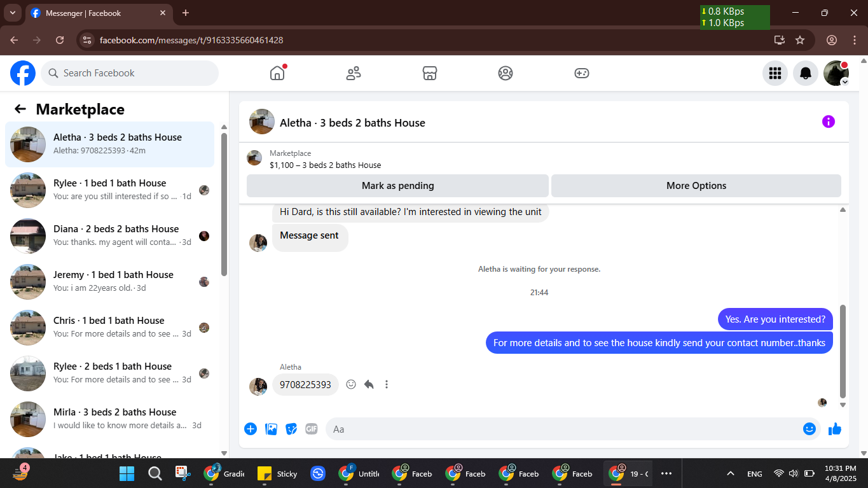Go back using the Marketplace arrow
Viewport: 868px width, 488px height.
point(20,109)
